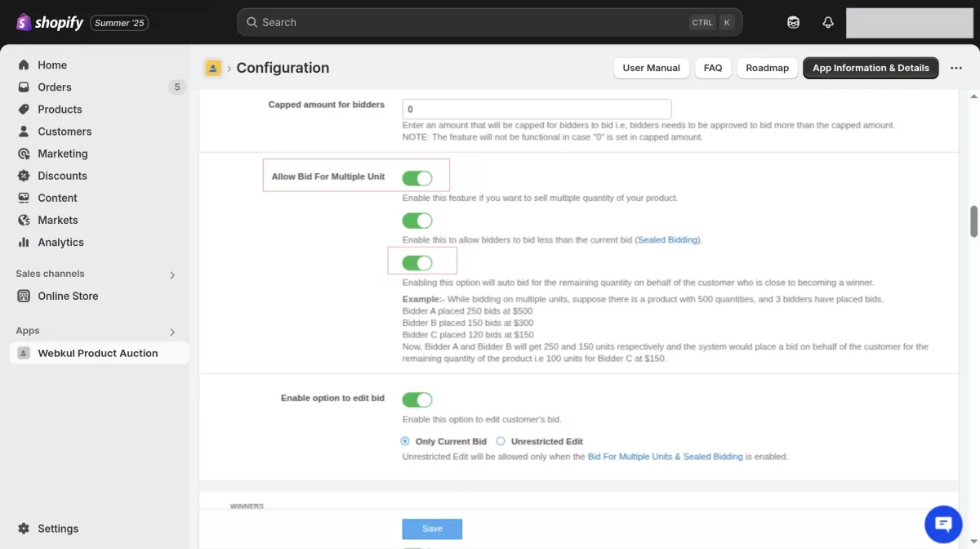Click the page vertical scrollbar thumb
The height and width of the screenshot is (549, 980).
(x=973, y=221)
